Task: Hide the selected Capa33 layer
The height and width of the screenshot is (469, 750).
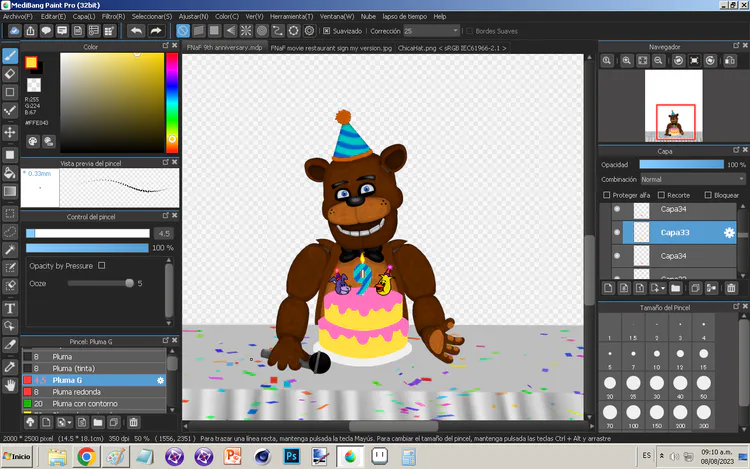Action: tap(617, 232)
